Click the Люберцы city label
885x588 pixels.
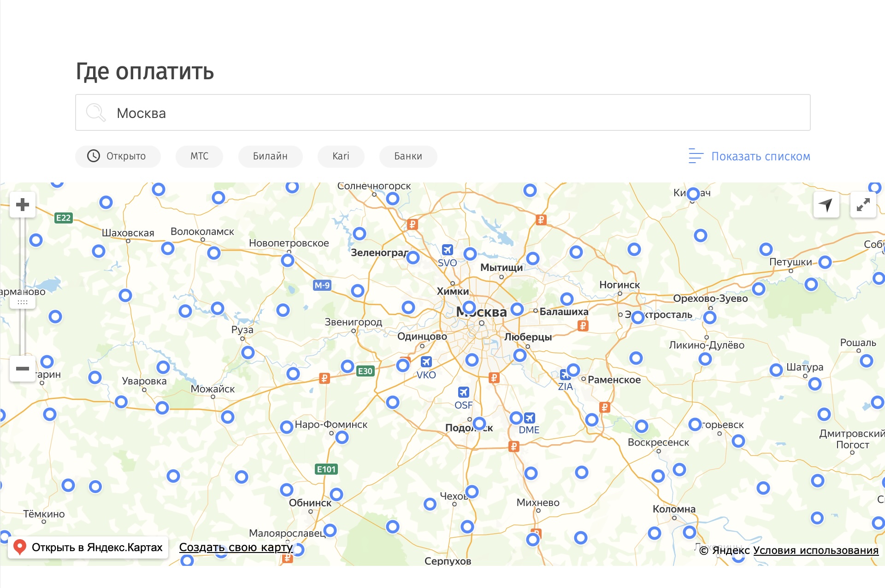(x=528, y=337)
